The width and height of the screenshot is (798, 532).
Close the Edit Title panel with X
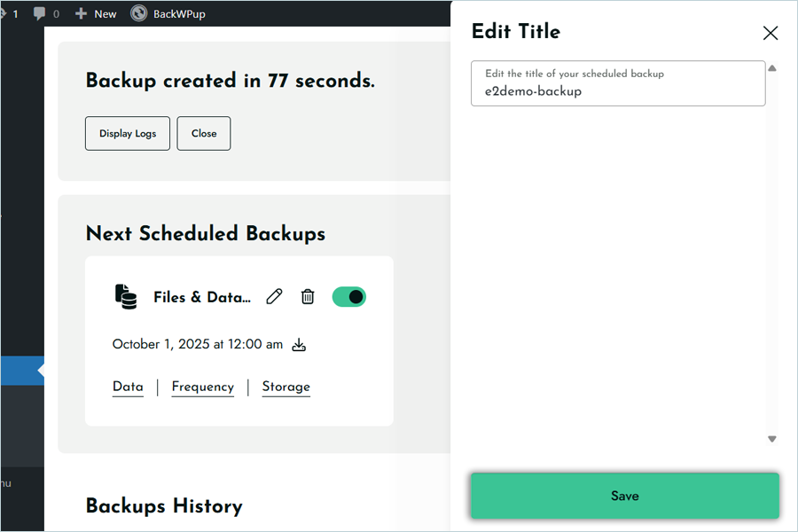pos(770,33)
